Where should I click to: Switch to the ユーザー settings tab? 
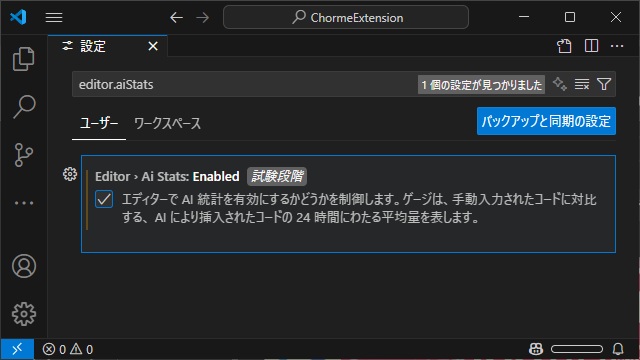click(x=99, y=123)
